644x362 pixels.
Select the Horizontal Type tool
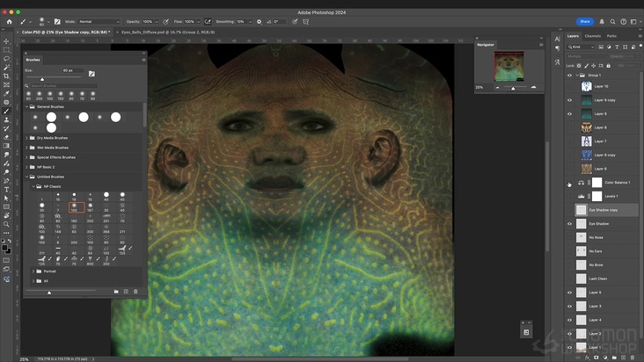pos(6,190)
